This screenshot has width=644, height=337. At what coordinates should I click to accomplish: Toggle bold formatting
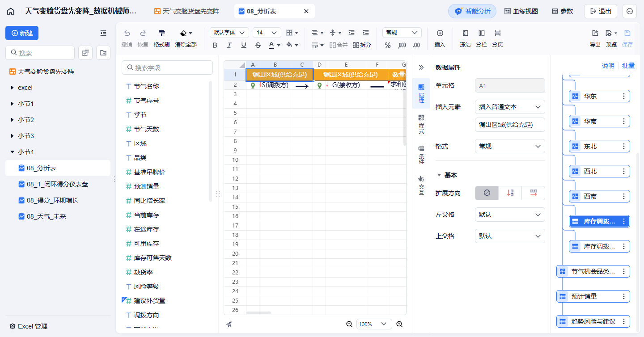pyautogui.click(x=215, y=45)
